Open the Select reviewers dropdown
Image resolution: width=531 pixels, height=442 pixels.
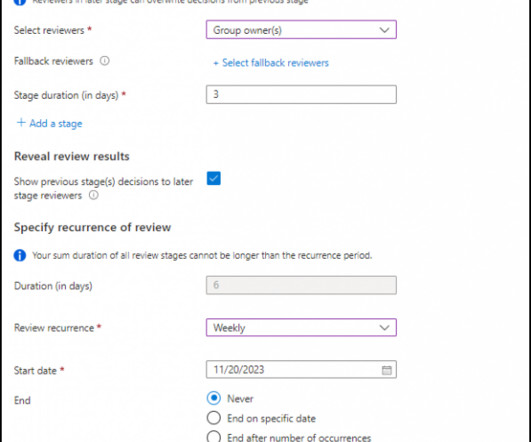(x=301, y=30)
